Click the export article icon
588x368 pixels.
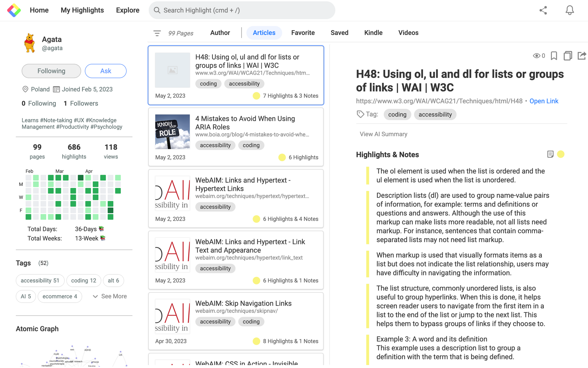[x=582, y=56]
